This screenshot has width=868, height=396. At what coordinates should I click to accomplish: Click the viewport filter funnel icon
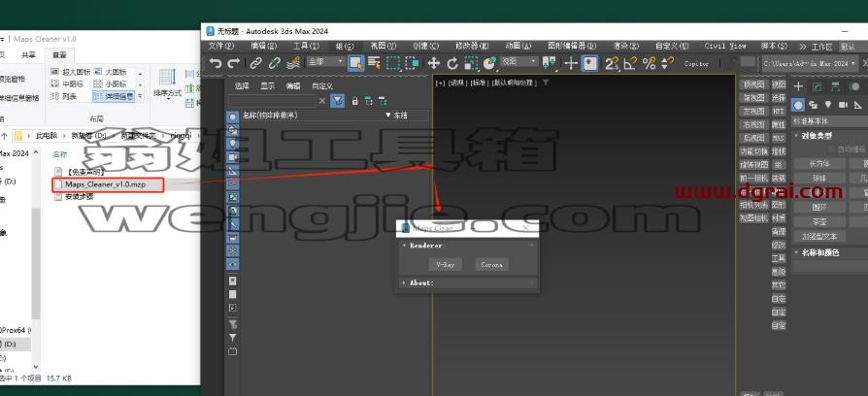(x=546, y=82)
